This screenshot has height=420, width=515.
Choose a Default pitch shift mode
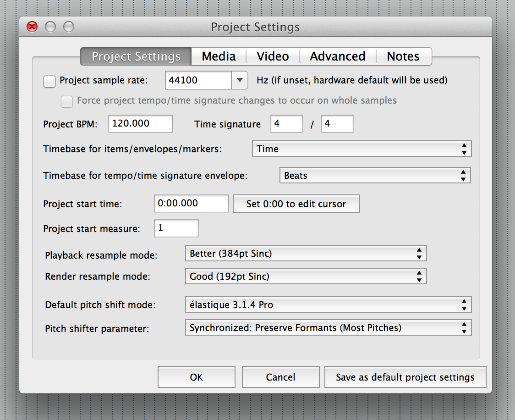tap(328, 305)
